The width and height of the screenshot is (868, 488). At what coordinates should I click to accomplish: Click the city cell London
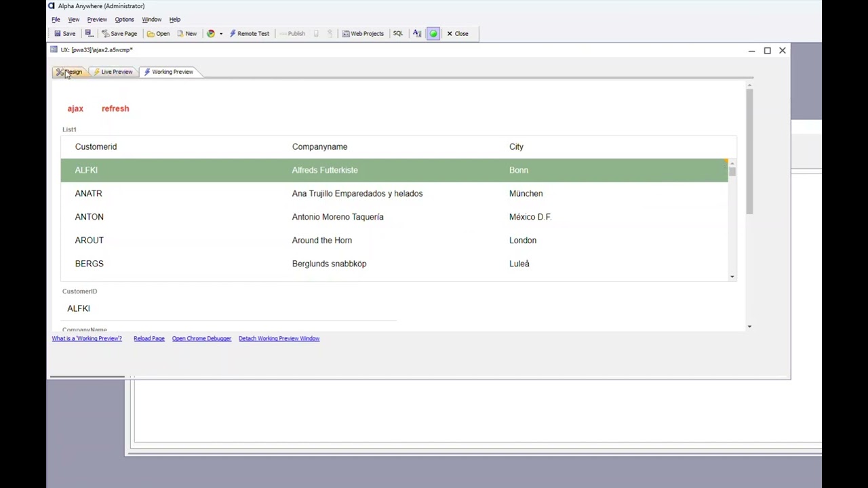point(523,240)
